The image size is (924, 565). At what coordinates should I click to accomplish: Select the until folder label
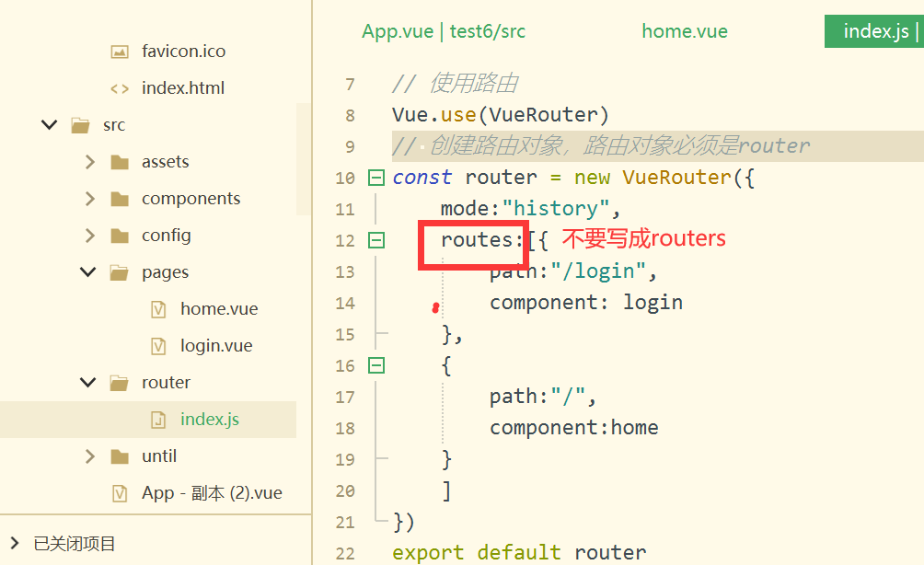(159, 456)
